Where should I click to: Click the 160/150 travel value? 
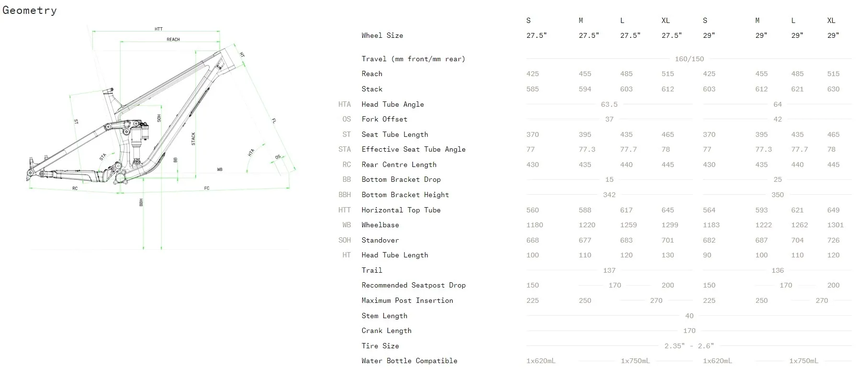tap(689, 59)
